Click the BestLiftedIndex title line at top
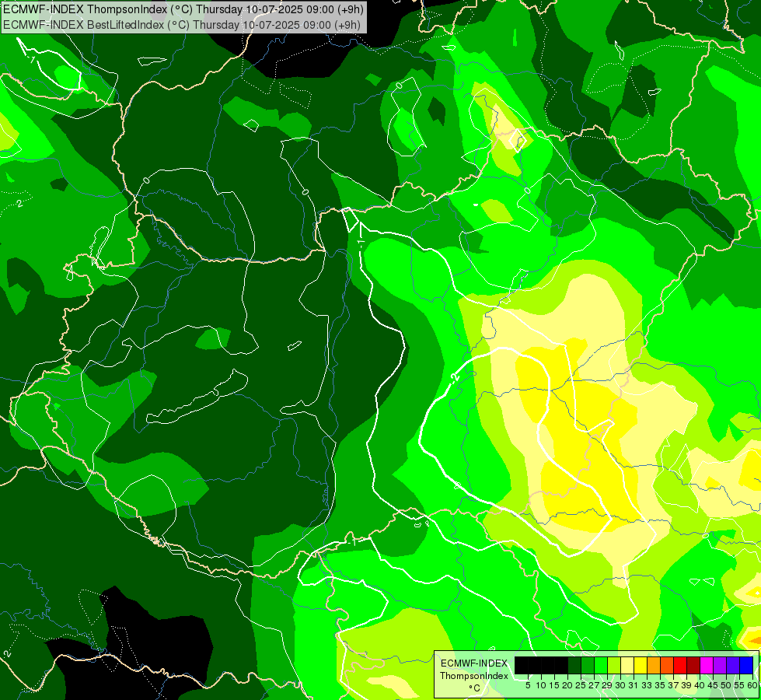The width and height of the screenshot is (761, 700). (x=182, y=25)
